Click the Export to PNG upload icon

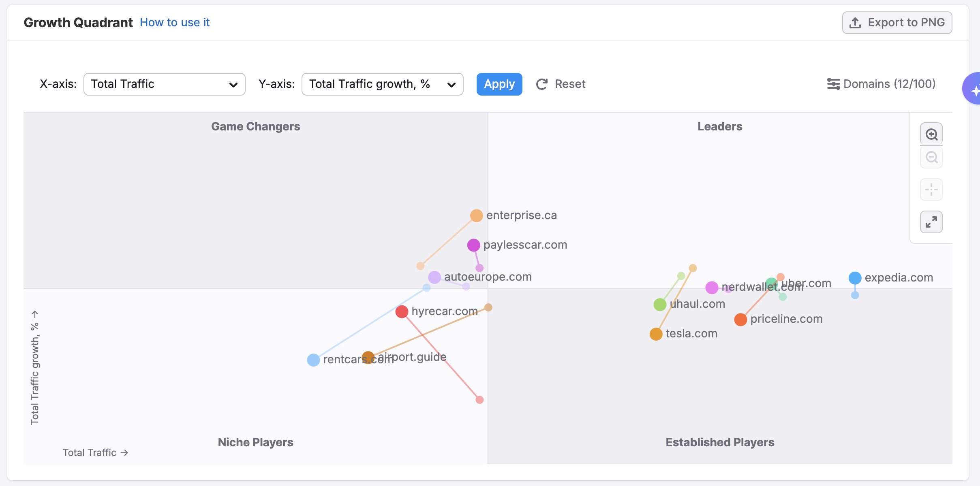[855, 23]
